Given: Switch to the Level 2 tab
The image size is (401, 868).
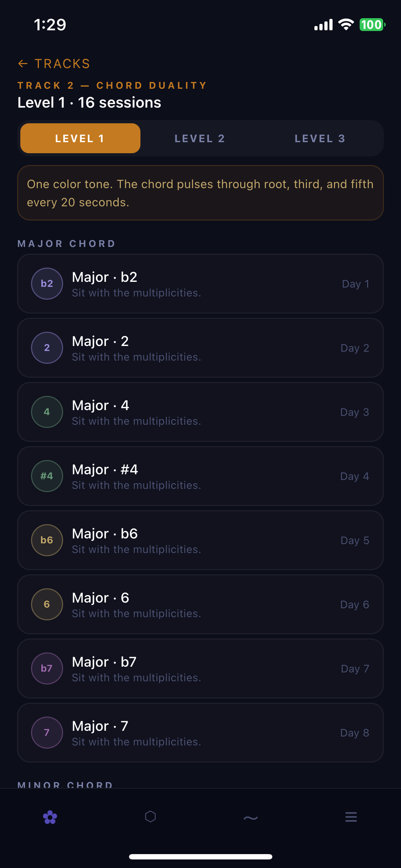Looking at the screenshot, I should pos(200,139).
